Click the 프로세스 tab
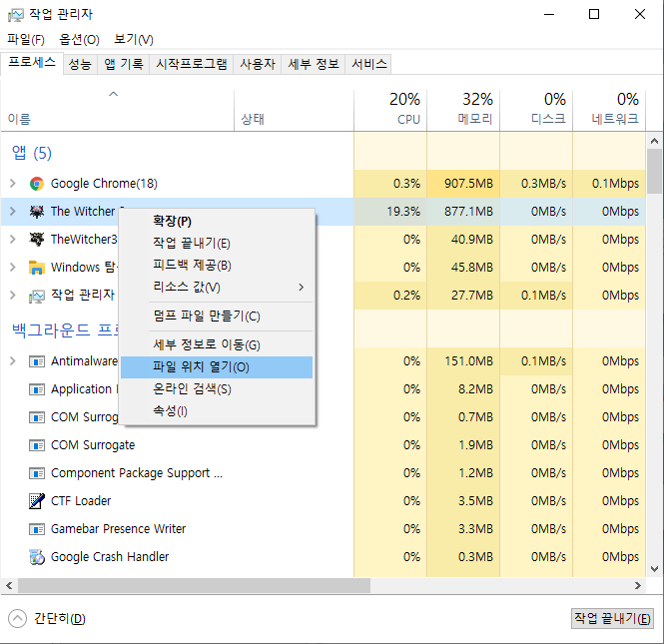Image resolution: width=664 pixels, height=644 pixels. (32, 63)
